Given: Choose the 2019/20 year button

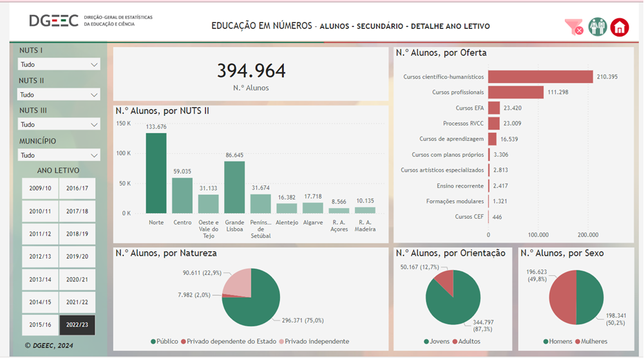Looking at the screenshot, I should pyautogui.click(x=77, y=256).
